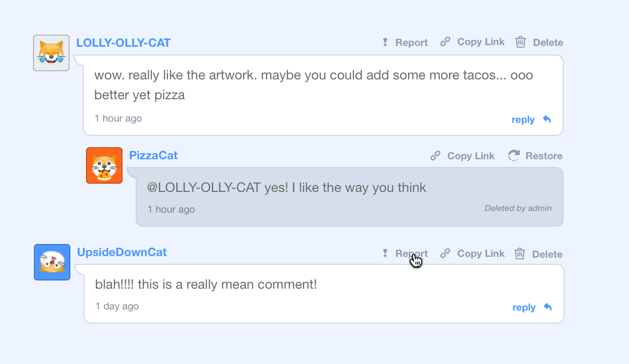The image size is (629, 364).
Task: Click Delete on UpsideDownCat's comment
Action: 547,254
